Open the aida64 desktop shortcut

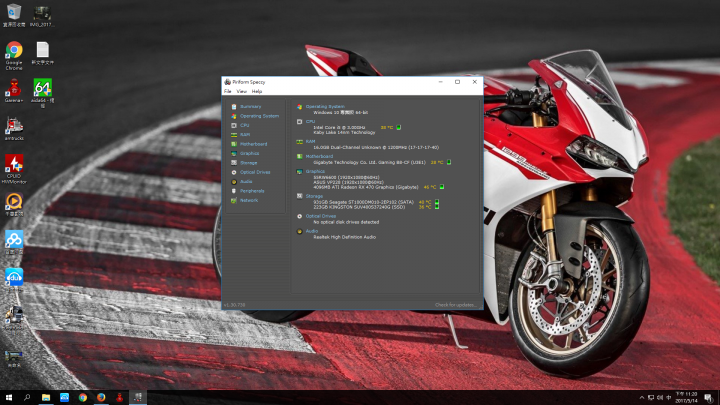coord(42,93)
